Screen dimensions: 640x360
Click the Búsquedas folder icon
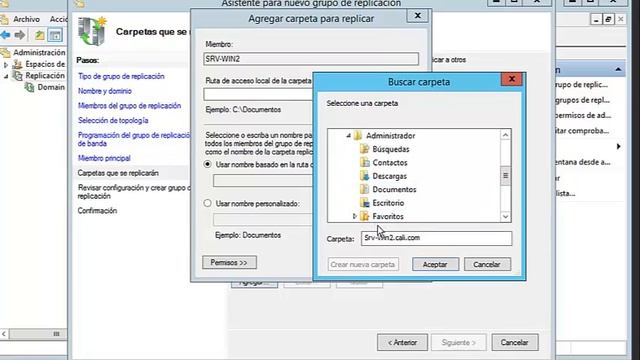pos(364,149)
